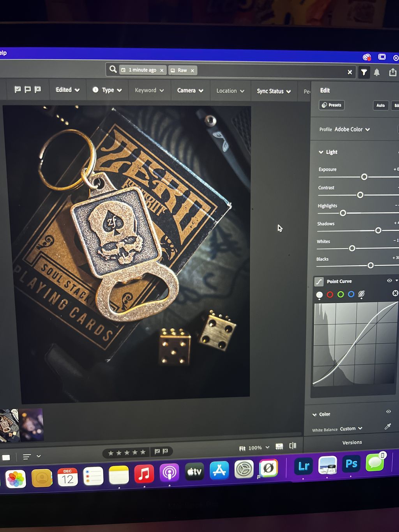Adjust the Contrast slider
Screen dimensions: 399x532
tap(360, 195)
